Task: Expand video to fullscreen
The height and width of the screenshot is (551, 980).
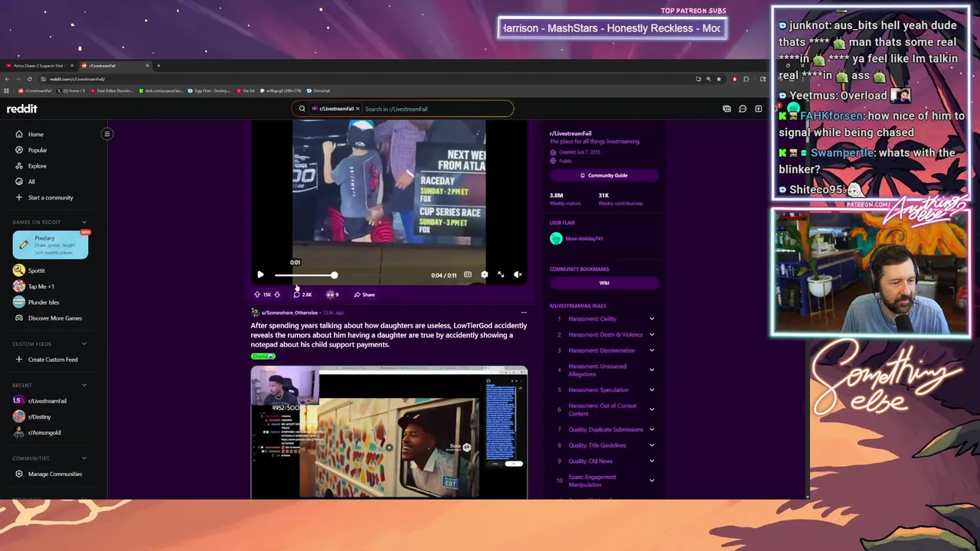Action: point(501,275)
